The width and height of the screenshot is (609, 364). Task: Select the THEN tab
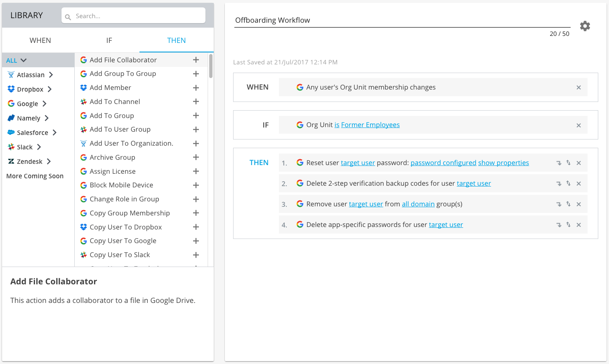click(x=177, y=40)
